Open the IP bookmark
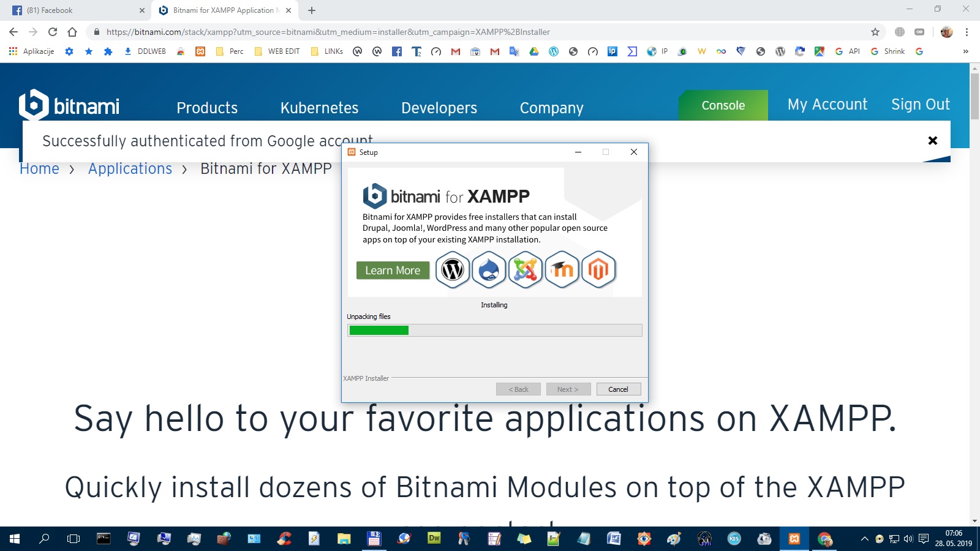This screenshot has height=551, width=980. point(658,51)
